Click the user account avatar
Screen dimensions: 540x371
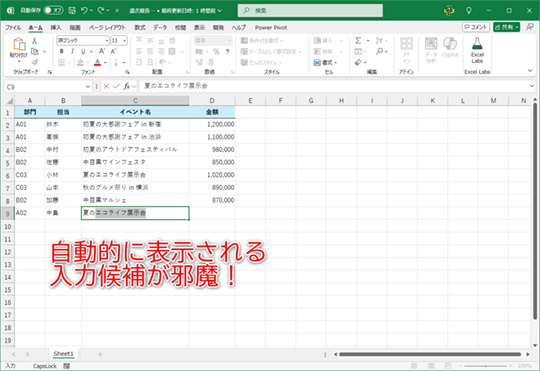click(449, 11)
